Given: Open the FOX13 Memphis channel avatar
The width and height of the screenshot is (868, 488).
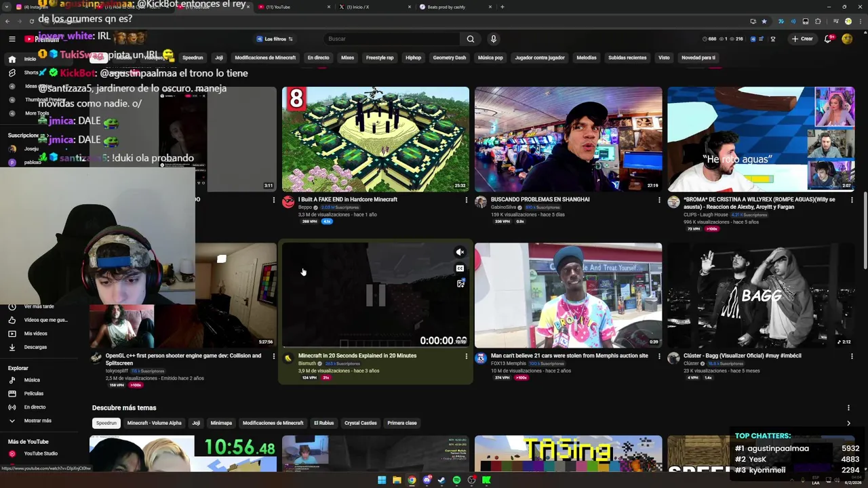Looking at the screenshot, I should point(481,358).
